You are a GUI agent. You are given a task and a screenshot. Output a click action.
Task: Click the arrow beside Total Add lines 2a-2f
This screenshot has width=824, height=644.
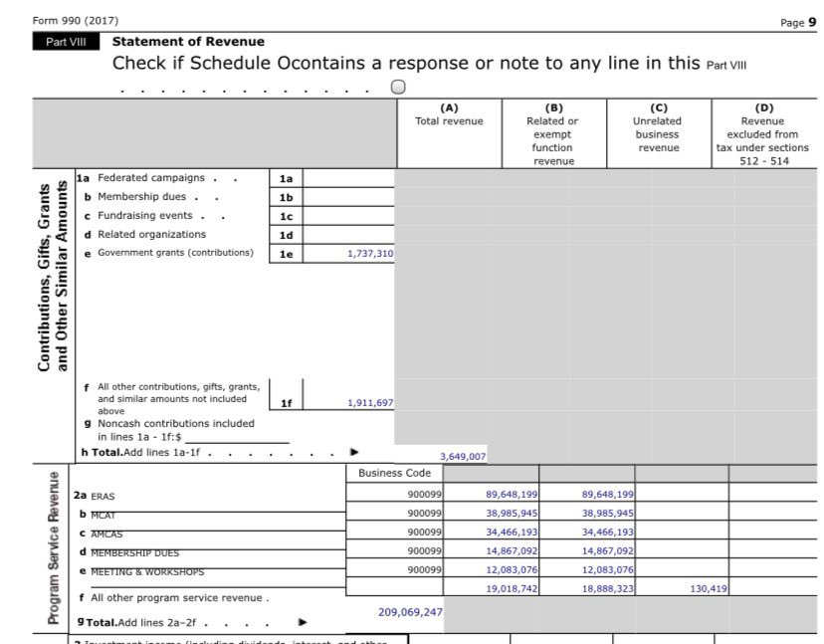click(303, 622)
